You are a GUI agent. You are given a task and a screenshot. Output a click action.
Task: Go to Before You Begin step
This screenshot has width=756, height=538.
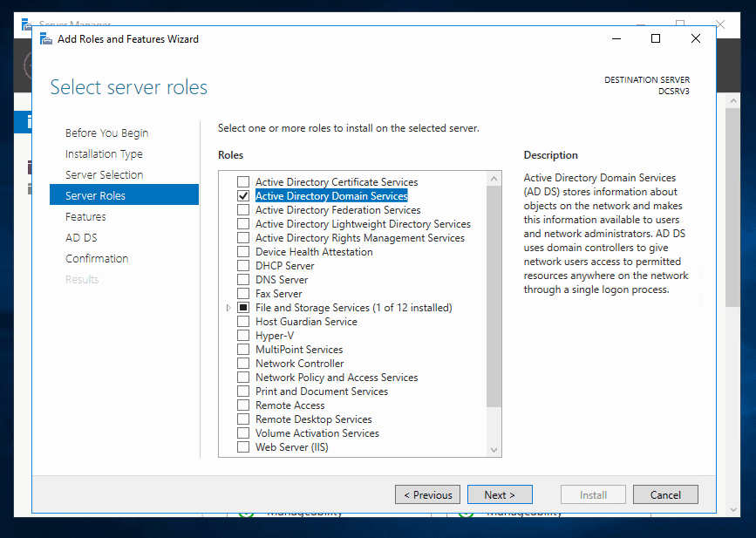coord(106,133)
